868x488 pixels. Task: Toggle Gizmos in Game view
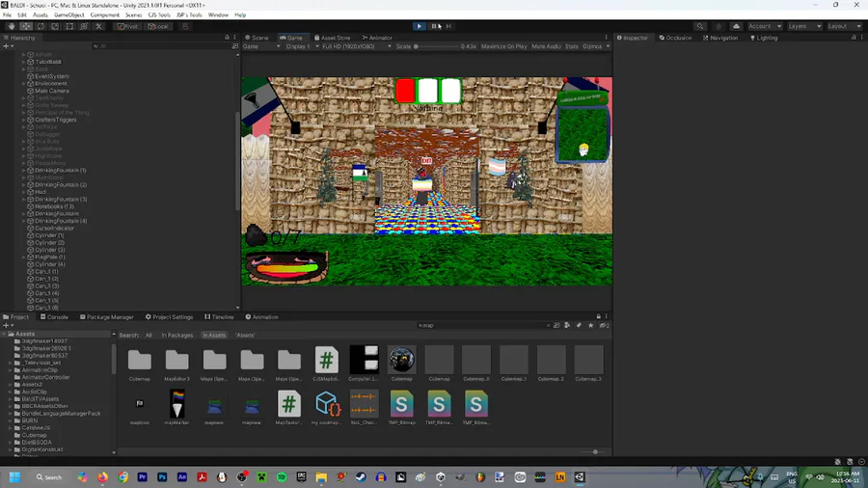click(x=592, y=46)
